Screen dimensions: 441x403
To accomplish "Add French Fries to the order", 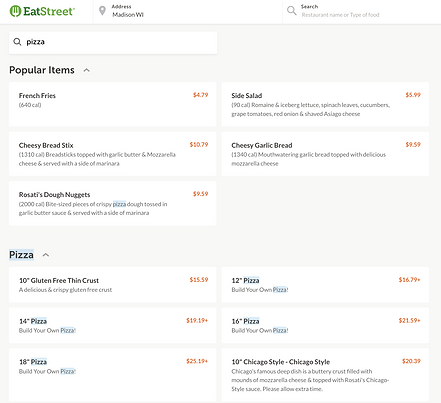I will 113,104.
